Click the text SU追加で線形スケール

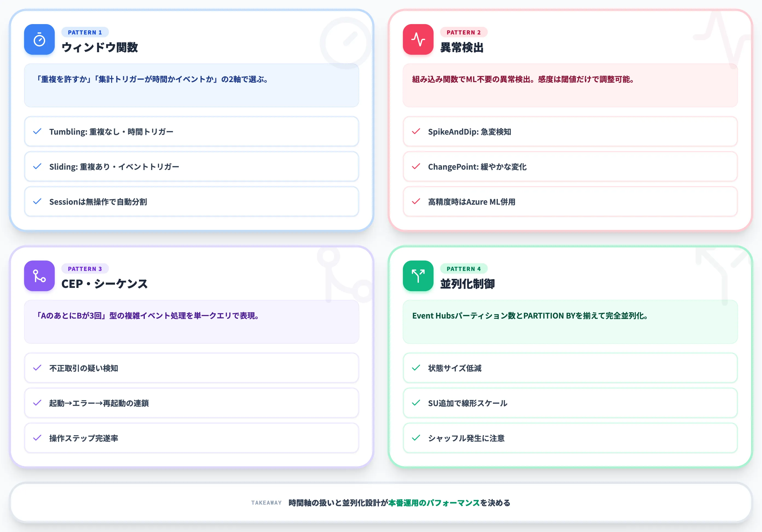pyautogui.click(x=467, y=403)
